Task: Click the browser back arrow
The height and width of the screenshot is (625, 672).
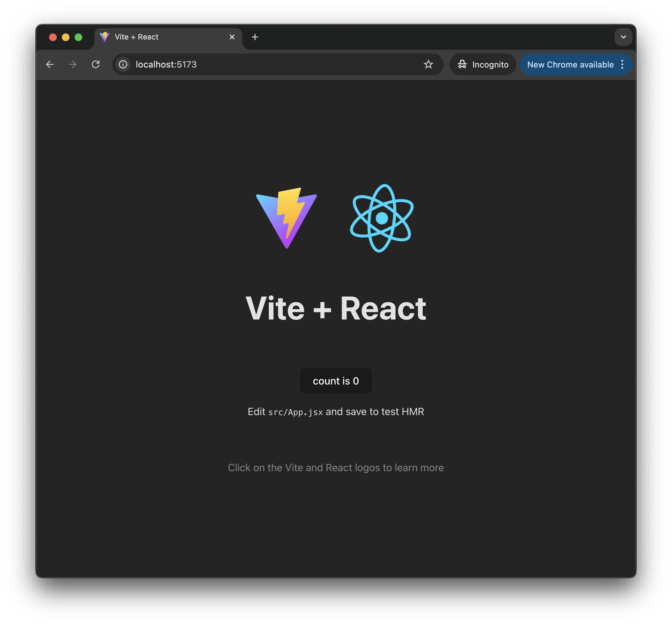Action: click(x=50, y=65)
